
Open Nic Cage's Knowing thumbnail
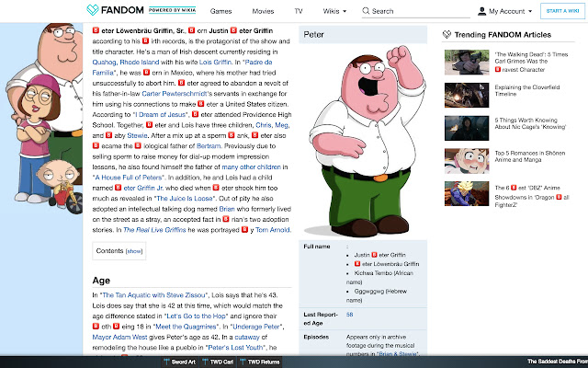(x=467, y=128)
